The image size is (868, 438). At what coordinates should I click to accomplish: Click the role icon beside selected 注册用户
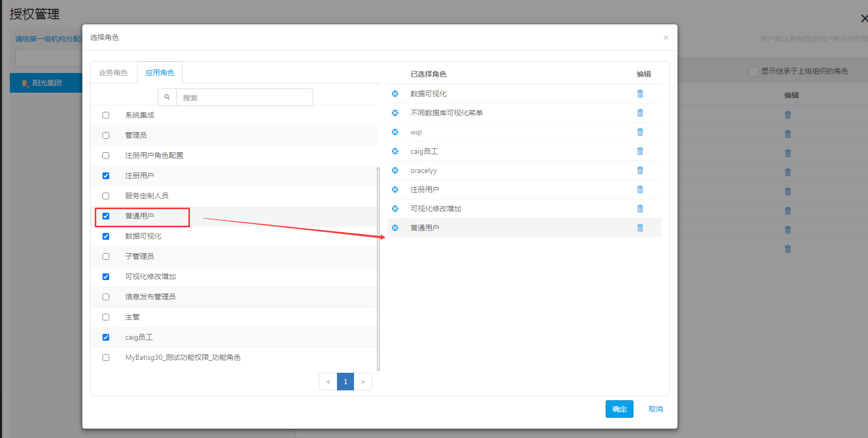[x=395, y=189]
